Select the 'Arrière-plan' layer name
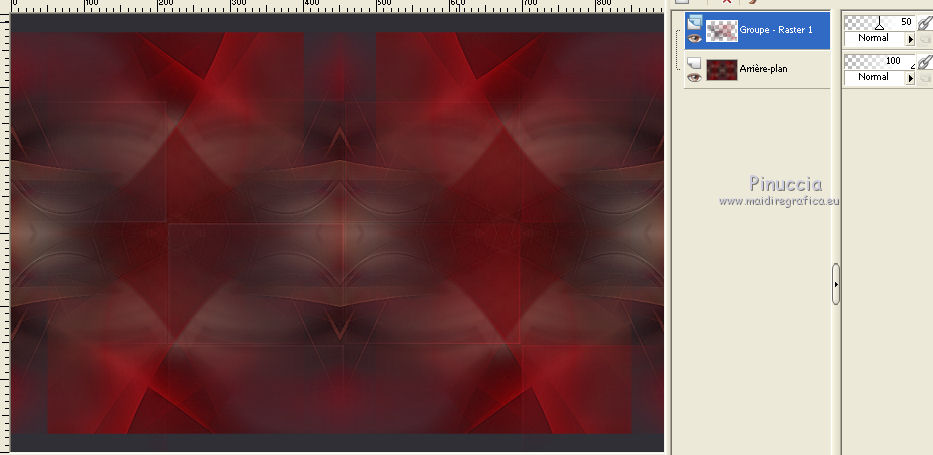The image size is (933, 455). (x=763, y=69)
